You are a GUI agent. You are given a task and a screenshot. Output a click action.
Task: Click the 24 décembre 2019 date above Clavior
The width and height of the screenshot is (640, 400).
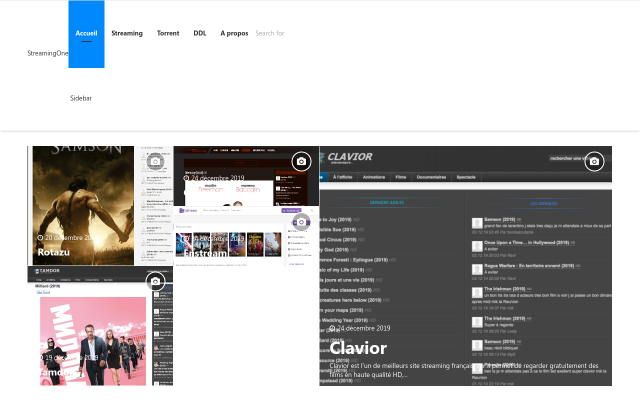tap(360, 328)
